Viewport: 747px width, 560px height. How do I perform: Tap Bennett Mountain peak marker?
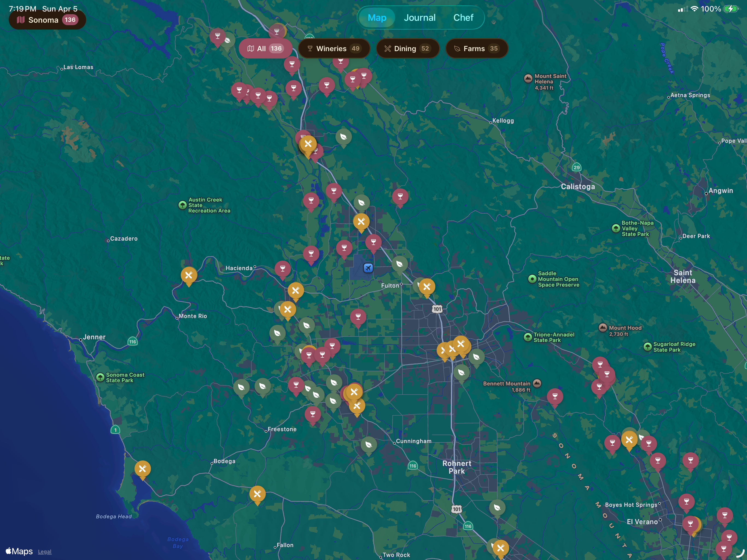pos(537,383)
